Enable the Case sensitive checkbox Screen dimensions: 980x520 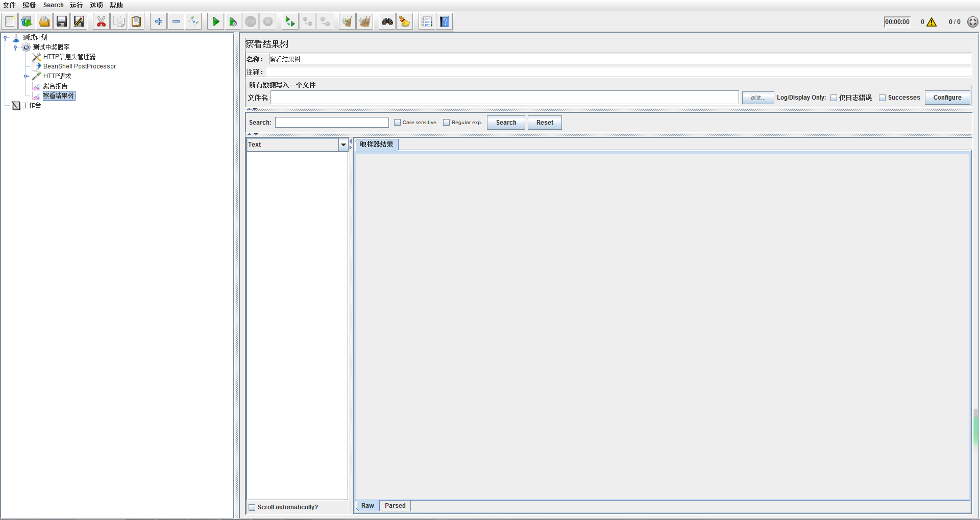398,123
